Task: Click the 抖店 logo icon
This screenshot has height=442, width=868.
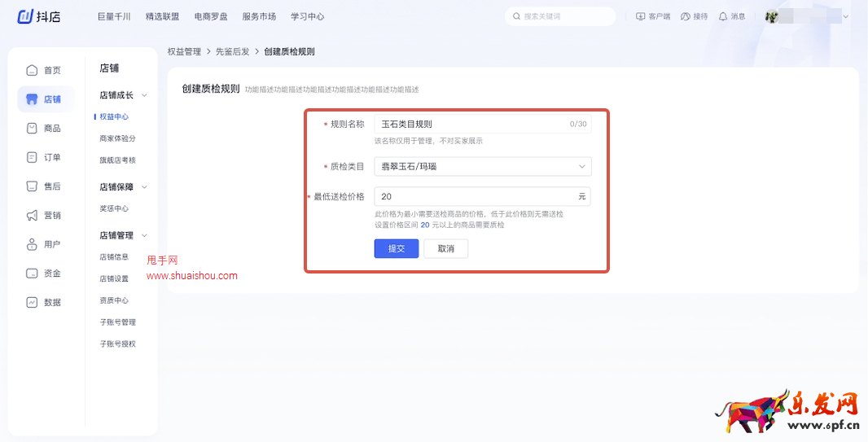Action: [26, 16]
